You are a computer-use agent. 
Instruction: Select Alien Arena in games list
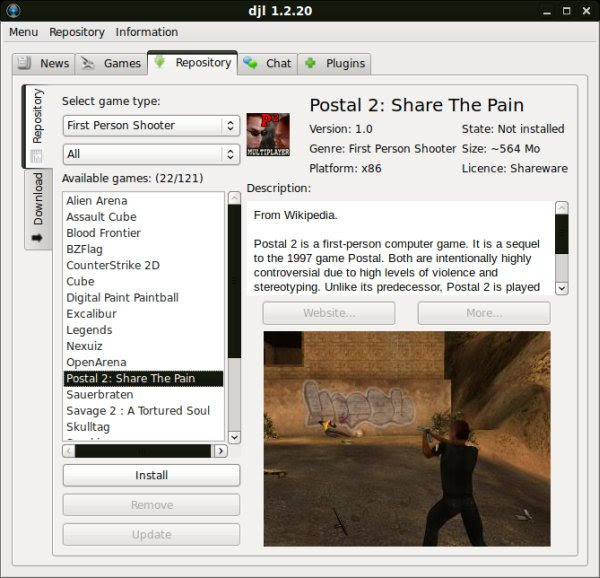[143, 200]
